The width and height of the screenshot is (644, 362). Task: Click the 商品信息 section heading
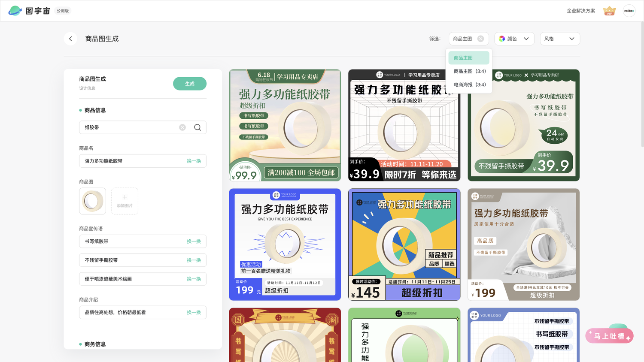(x=95, y=110)
